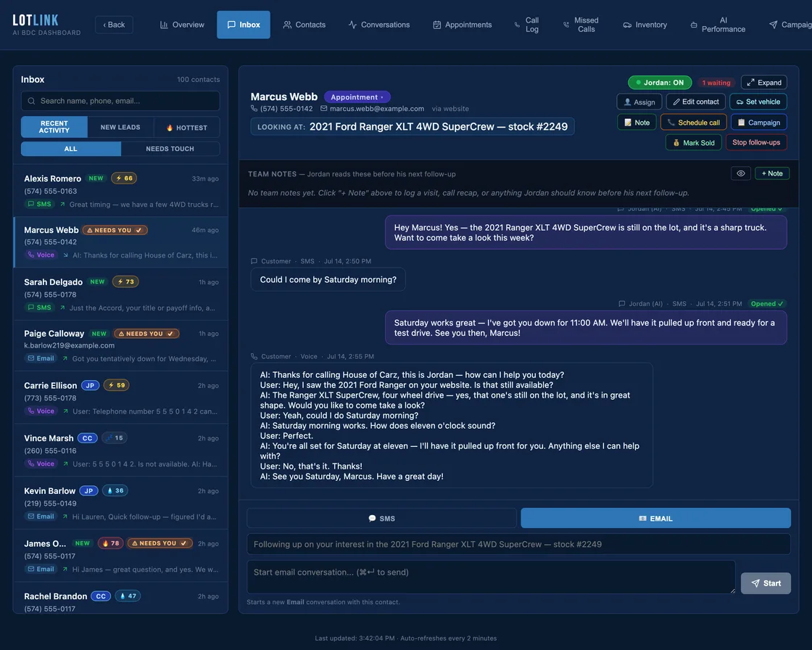Switch composer to SMS
812x650 pixels.
pyautogui.click(x=381, y=519)
